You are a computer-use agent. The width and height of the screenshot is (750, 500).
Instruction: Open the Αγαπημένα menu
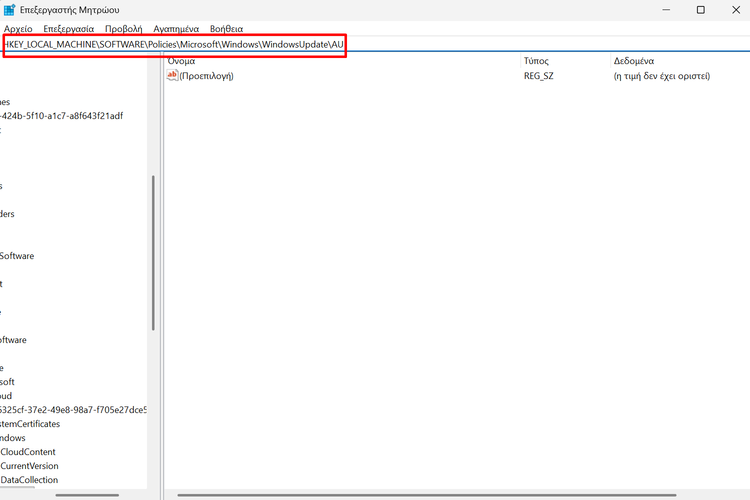(174, 29)
